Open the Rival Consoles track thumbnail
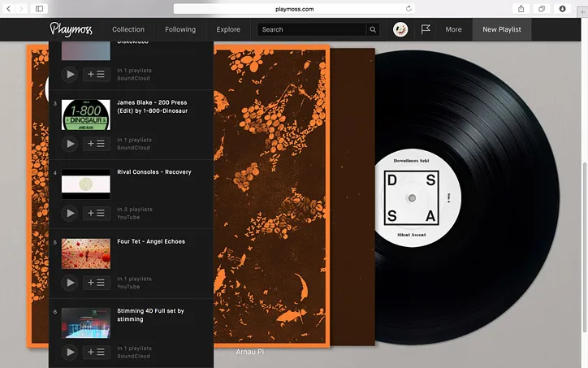 [x=86, y=184]
